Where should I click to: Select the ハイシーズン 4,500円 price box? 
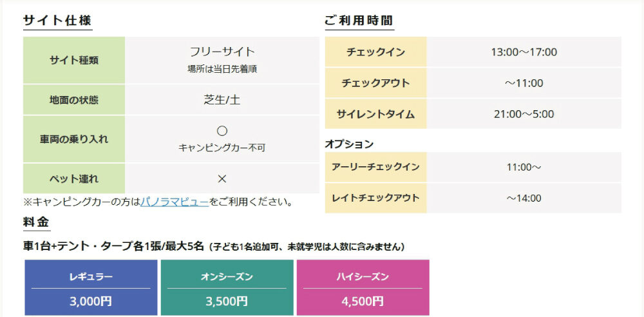(x=363, y=287)
